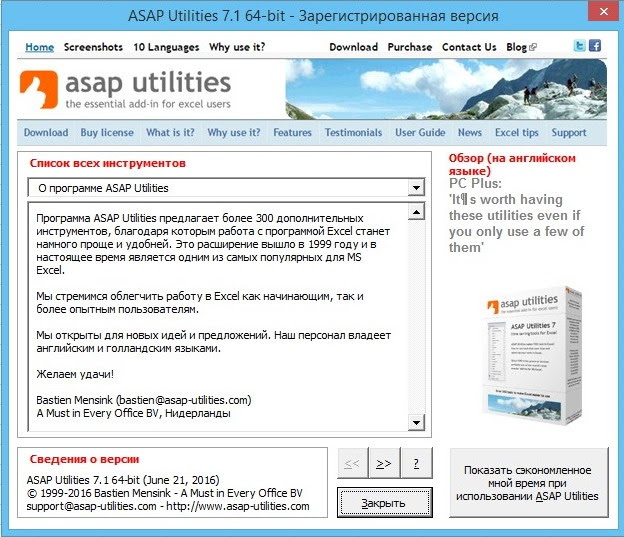Select Testimonials navigation tab
The width and height of the screenshot is (624, 537).
click(353, 133)
